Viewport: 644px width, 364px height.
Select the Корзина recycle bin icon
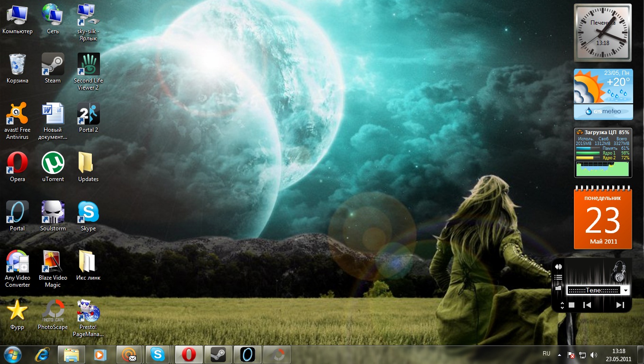(x=18, y=64)
